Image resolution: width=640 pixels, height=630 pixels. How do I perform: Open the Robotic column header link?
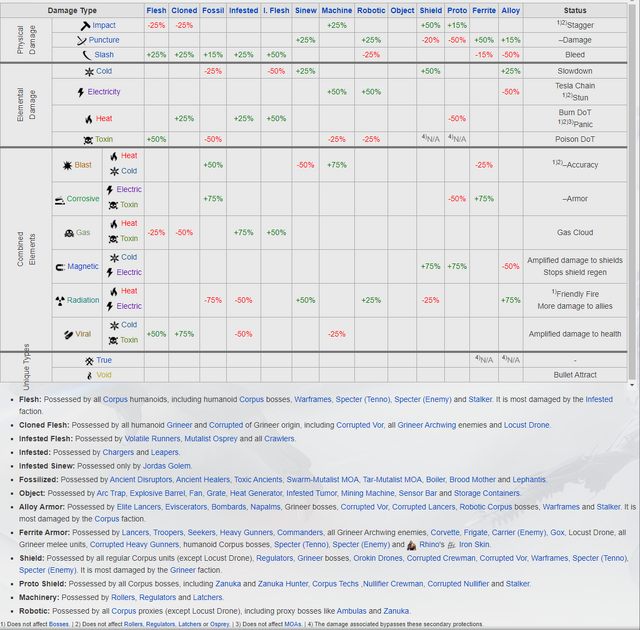point(371,11)
